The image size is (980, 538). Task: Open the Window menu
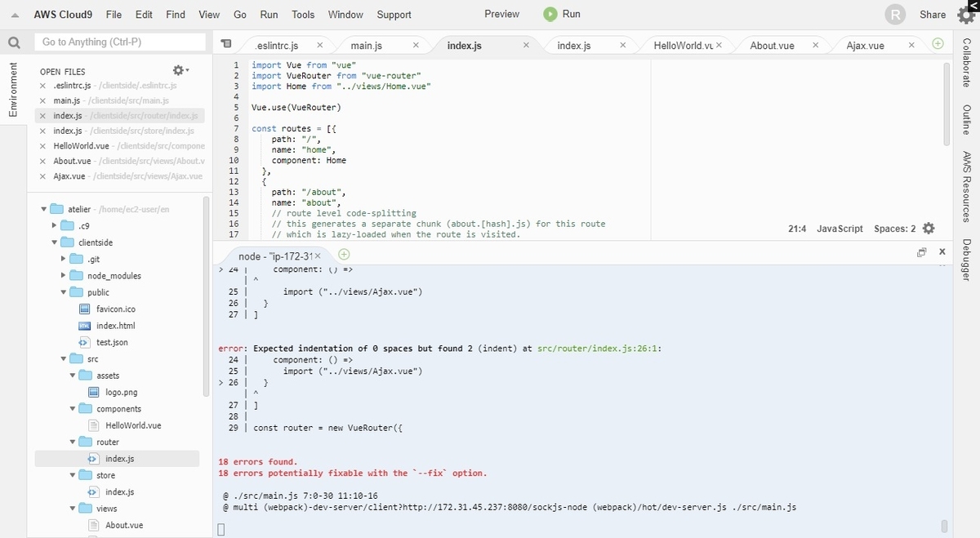[x=345, y=15]
